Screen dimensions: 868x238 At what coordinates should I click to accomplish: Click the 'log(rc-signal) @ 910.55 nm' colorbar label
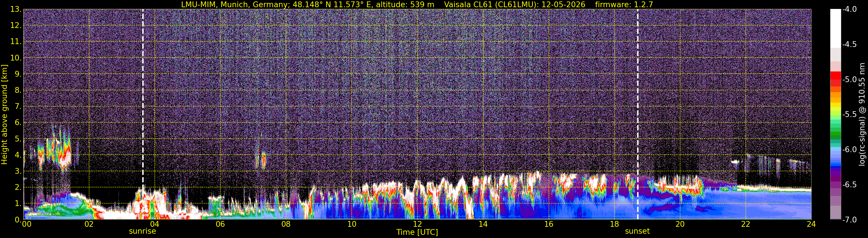click(x=862, y=114)
